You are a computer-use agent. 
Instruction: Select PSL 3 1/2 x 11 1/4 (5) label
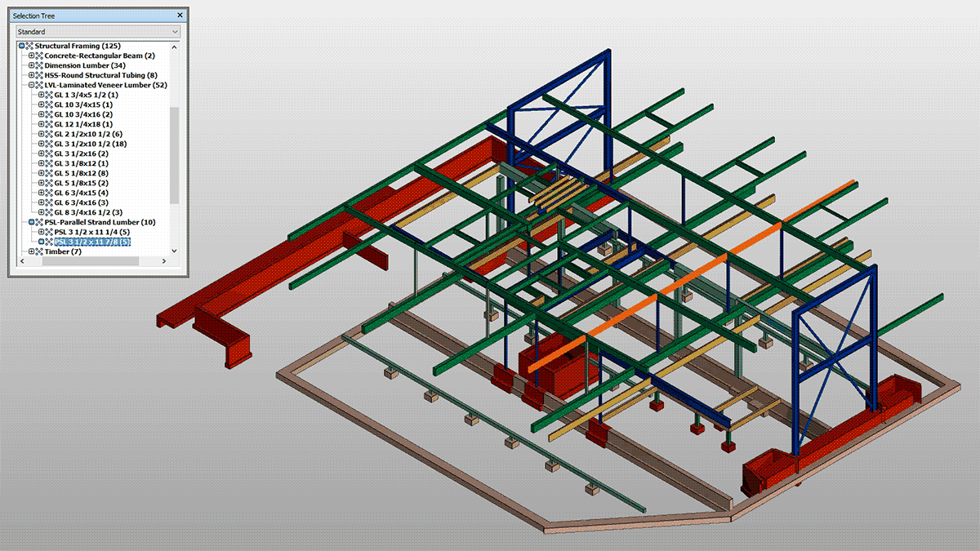coord(92,232)
